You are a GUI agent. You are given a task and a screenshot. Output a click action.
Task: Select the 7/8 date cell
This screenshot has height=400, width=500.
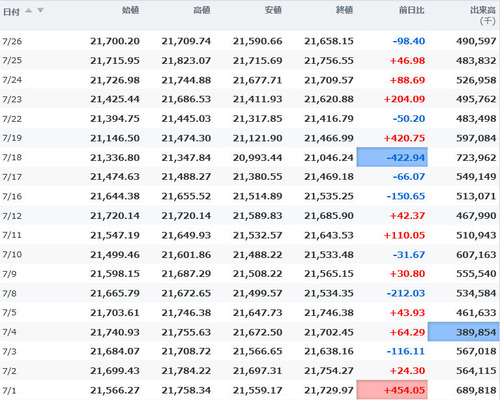click(9, 293)
